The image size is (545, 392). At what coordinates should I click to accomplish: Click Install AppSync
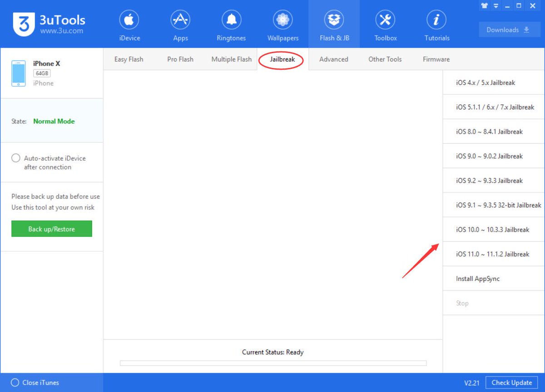[494, 279]
